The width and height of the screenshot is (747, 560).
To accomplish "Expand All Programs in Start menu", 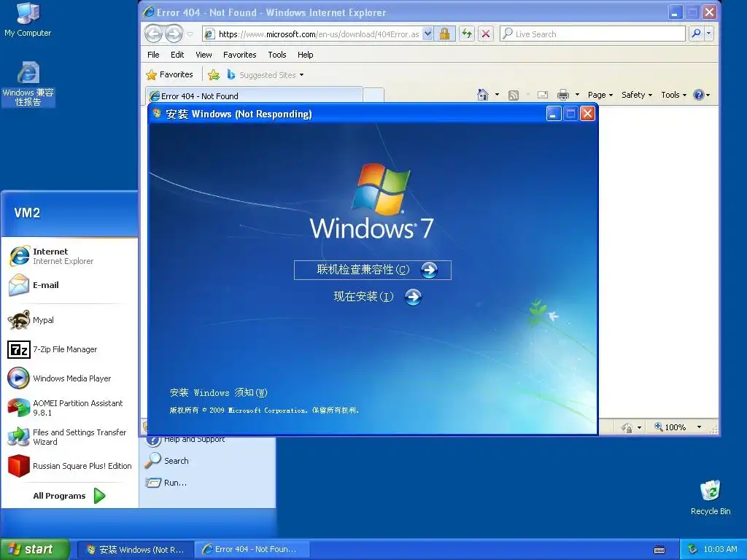I will (x=69, y=496).
